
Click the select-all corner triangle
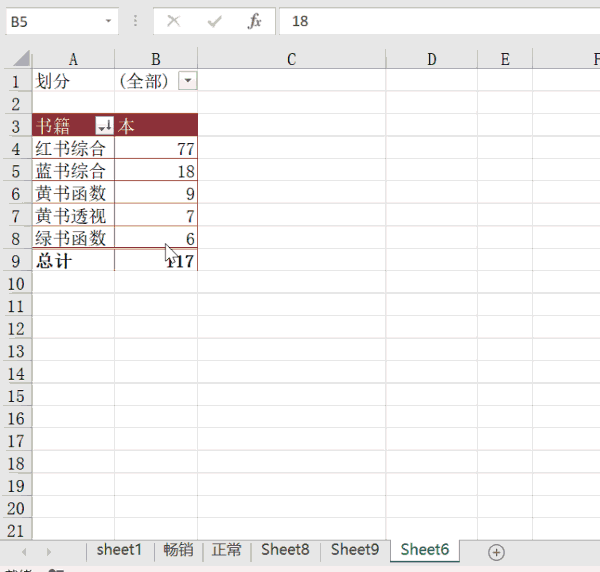tap(22, 59)
